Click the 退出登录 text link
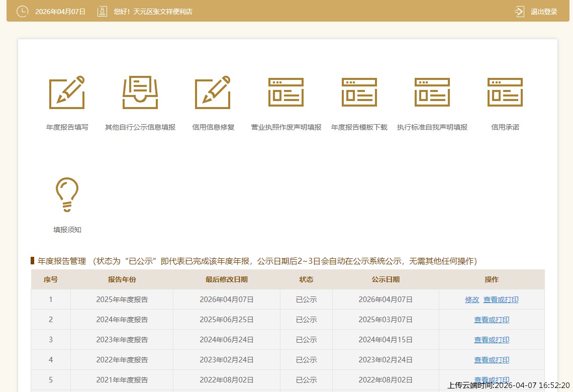This screenshot has height=392, width=573. point(544,12)
